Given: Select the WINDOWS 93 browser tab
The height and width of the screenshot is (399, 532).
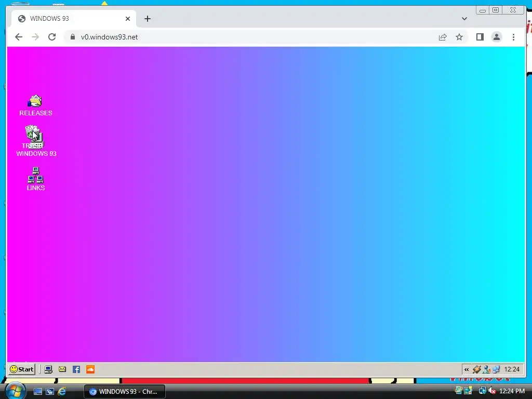Looking at the screenshot, I should [73, 19].
